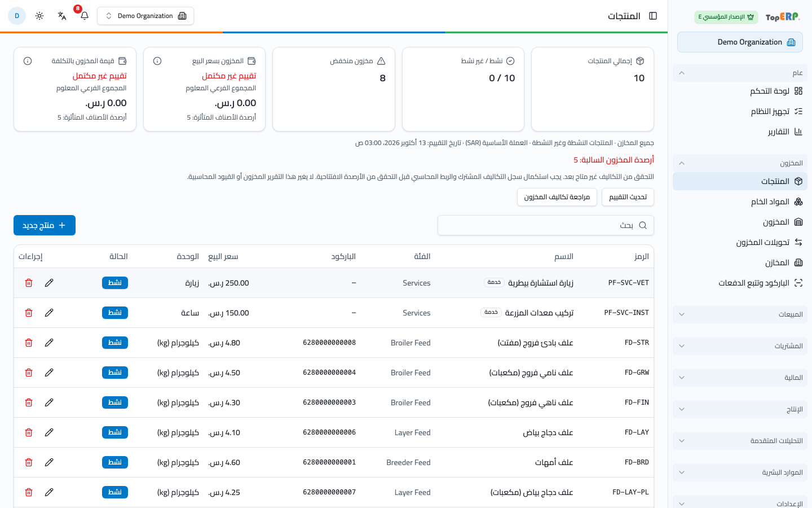Click the منتج جديد button
Image resolution: width=812 pixels, height=508 pixels.
pos(45,225)
